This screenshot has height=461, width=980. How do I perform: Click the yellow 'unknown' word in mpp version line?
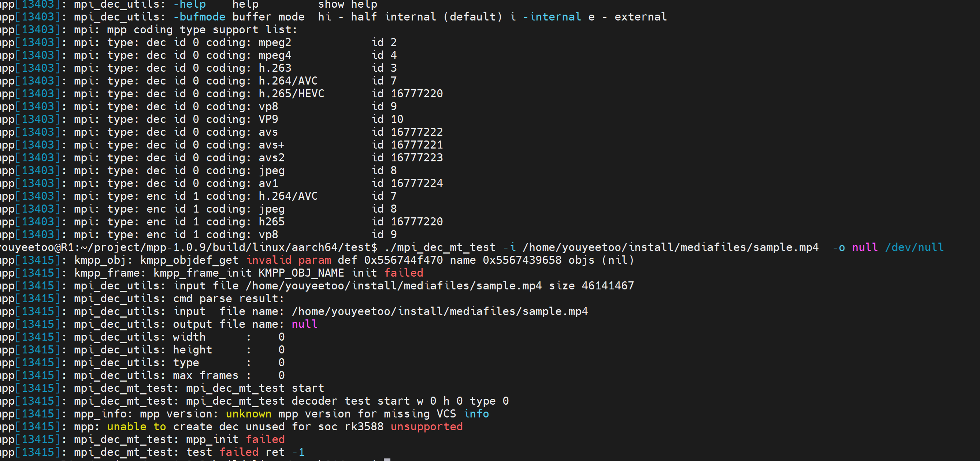tap(248, 413)
